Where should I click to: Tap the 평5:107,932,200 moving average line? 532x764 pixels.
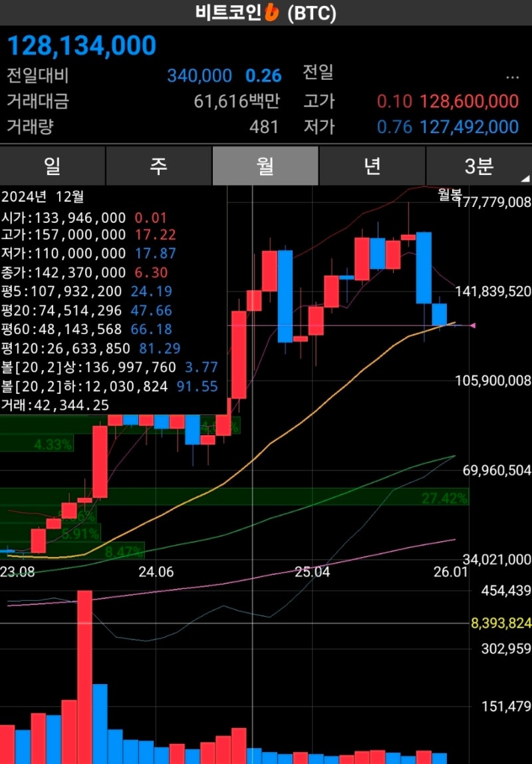pos(86,291)
